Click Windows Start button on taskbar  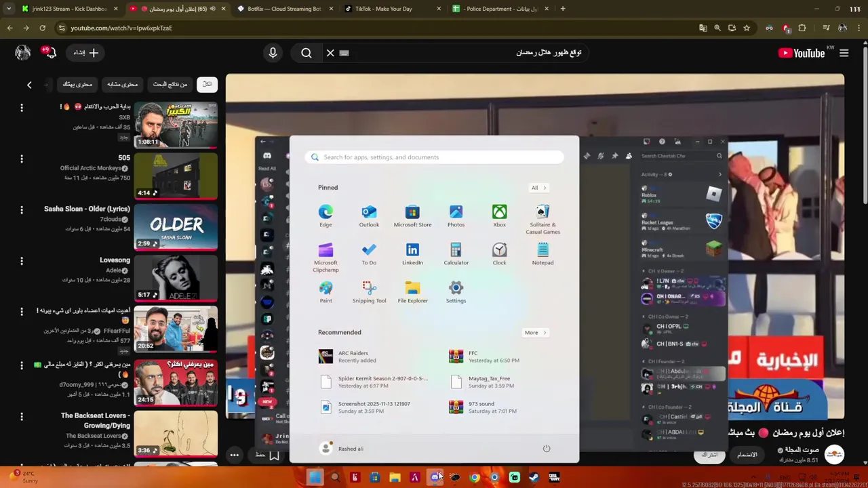[x=315, y=477]
